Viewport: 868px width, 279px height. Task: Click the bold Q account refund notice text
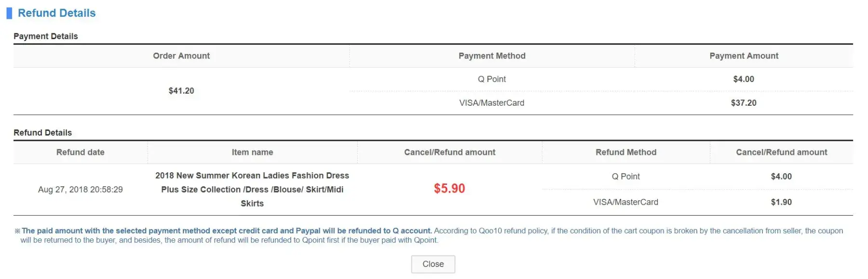227,231
